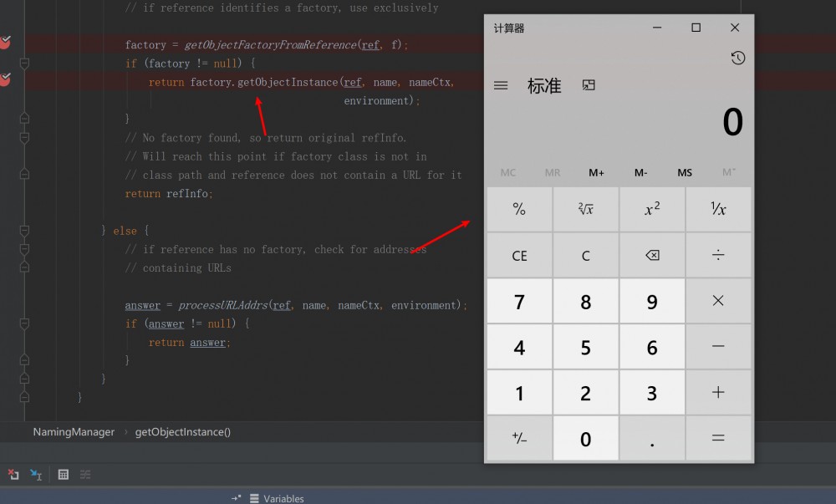Click digit 5 on calculator
836x504 pixels.
pos(585,347)
